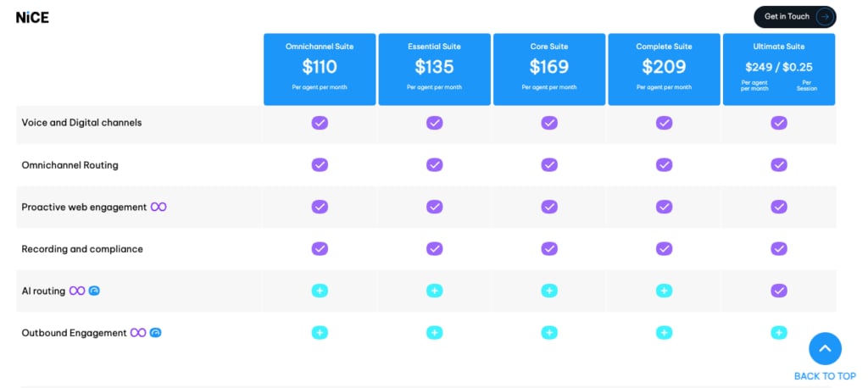The image size is (868, 388).
Task: Expand Outbound Engagement plus for Ultimate Suite
Action: coord(779,333)
